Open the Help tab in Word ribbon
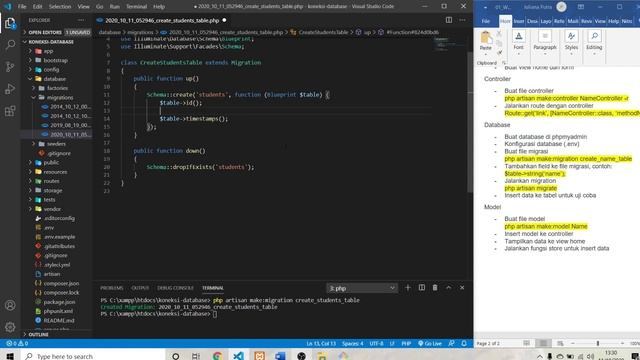The height and width of the screenshot is (360, 640). point(613,21)
